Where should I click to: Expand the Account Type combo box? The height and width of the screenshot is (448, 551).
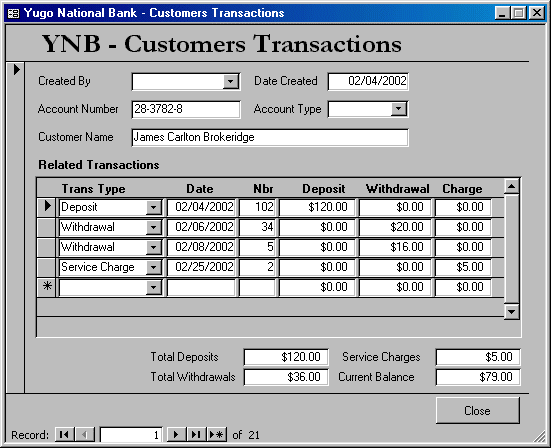pyautogui.click(x=398, y=109)
